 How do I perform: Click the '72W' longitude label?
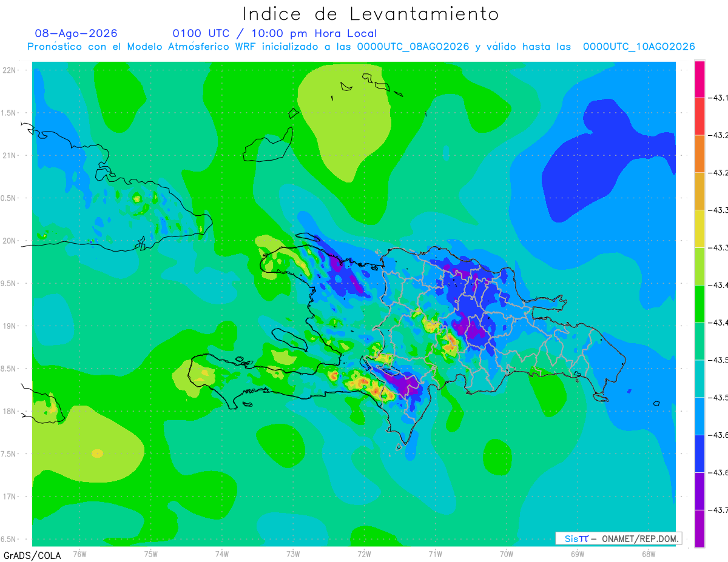364,554
